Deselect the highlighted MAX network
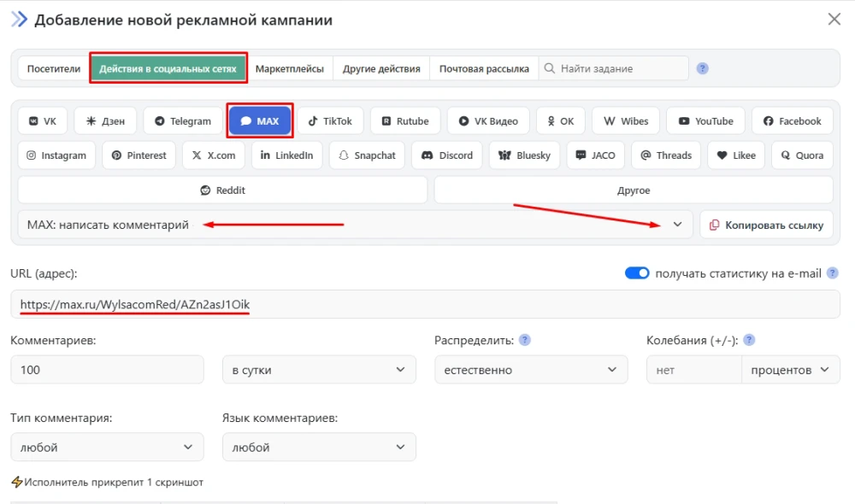The width and height of the screenshot is (855, 504). coord(259,120)
